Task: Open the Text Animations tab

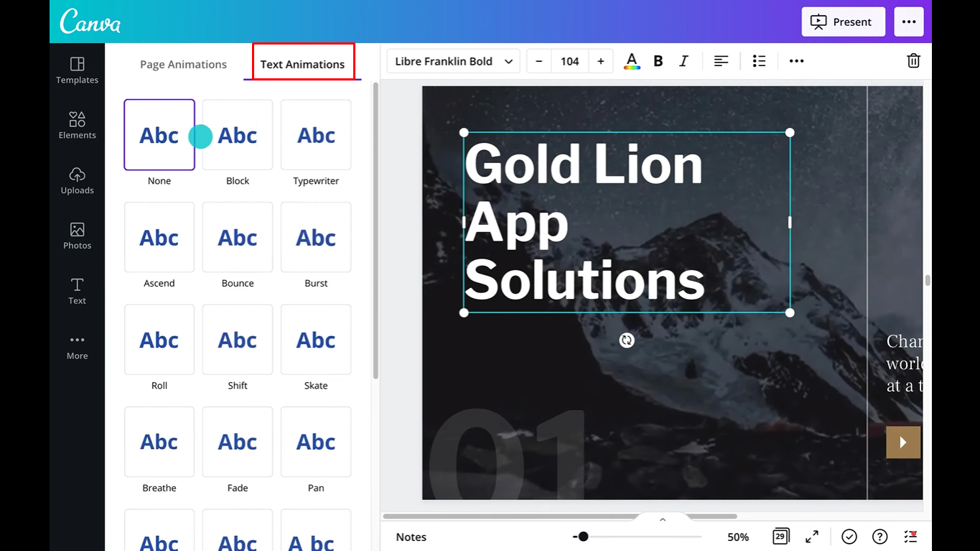Action: coord(302,64)
